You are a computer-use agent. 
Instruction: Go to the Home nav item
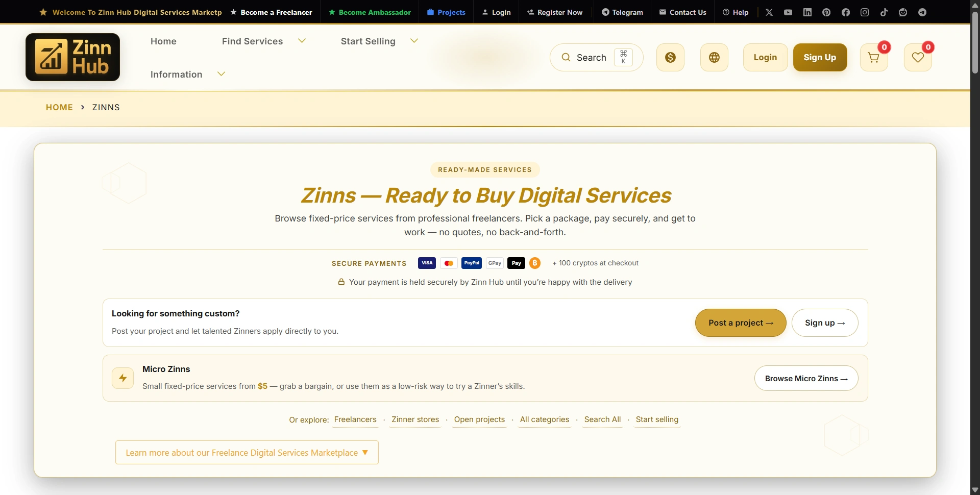[x=163, y=41]
